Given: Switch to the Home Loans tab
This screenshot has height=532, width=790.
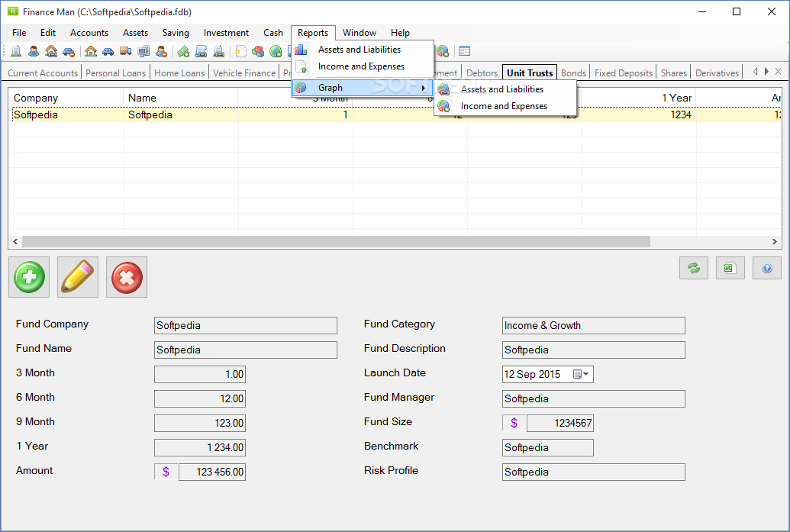Looking at the screenshot, I should (x=179, y=73).
